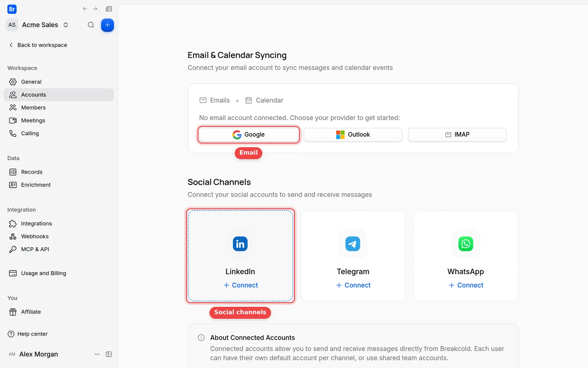Select Accounts in the sidebar
588x368 pixels.
(x=59, y=95)
